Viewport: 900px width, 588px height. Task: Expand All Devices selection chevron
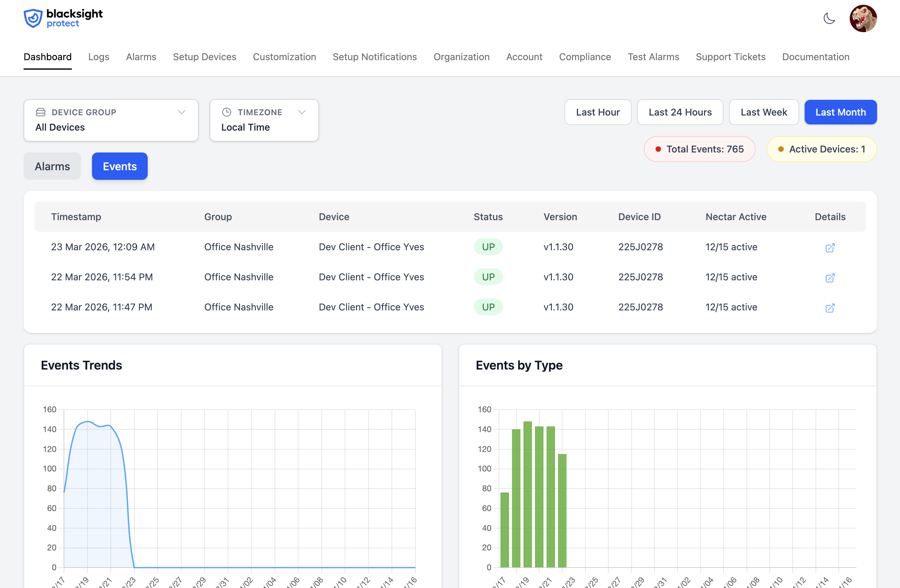[x=181, y=112]
